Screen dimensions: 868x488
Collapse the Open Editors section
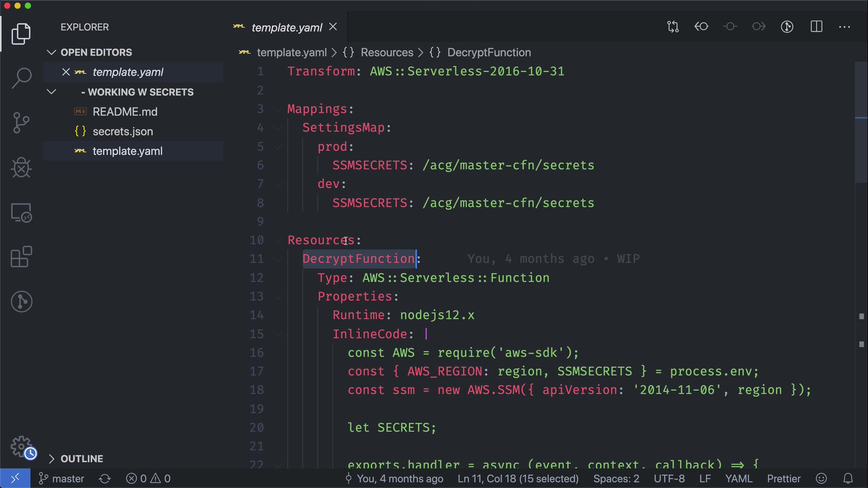tap(51, 52)
